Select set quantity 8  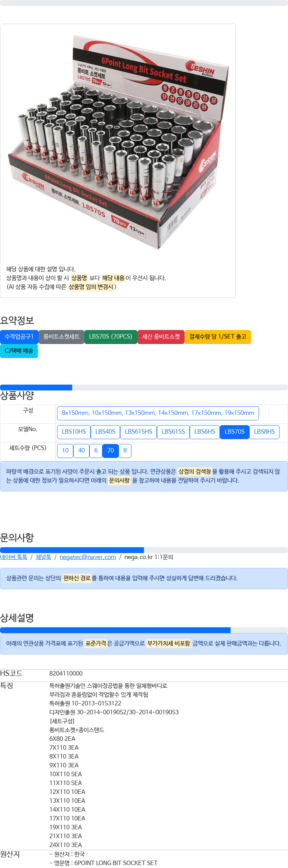point(125,451)
